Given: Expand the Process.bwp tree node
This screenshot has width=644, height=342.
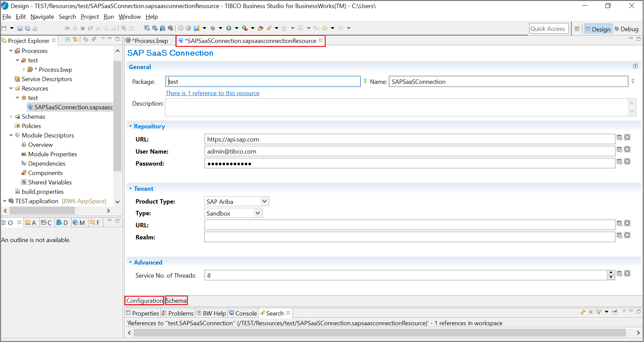Looking at the screenshot, I should (x=23, y=70).
